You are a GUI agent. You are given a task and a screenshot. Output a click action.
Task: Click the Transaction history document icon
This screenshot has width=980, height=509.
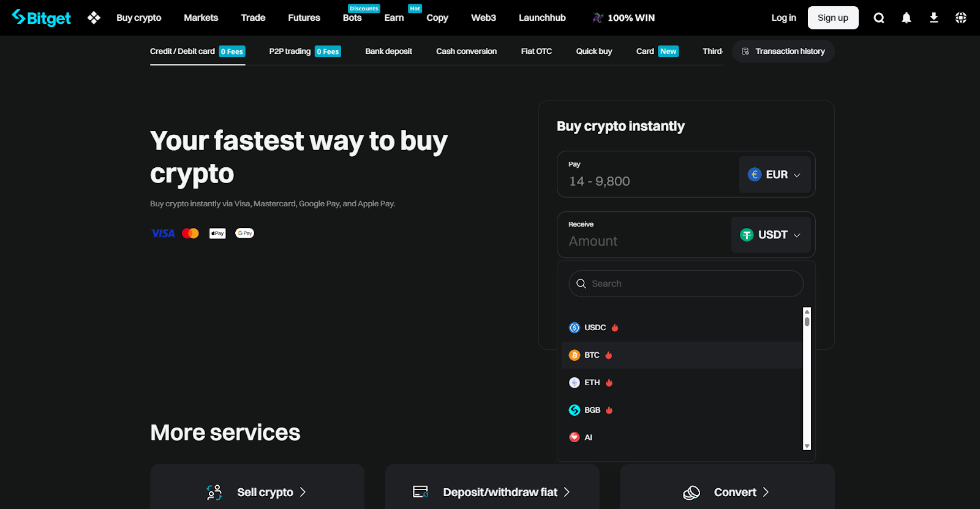(745, 51)
